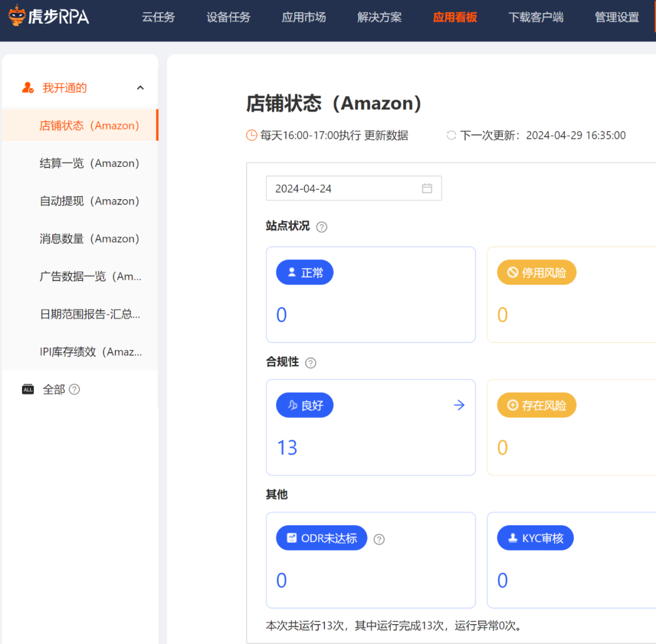Click the 我开通的 user icon
Image resolution: width=656 pixels, height=644 pixels.
click(27, 87)
